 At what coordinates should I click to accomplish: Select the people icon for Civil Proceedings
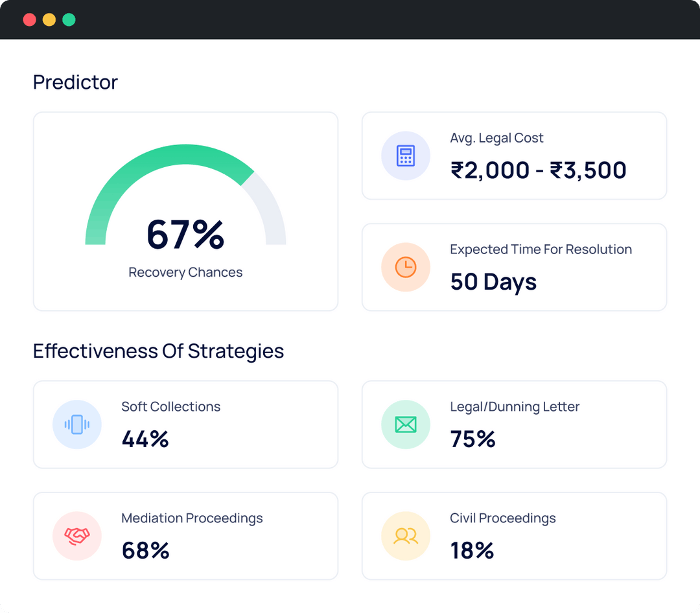click(405, 536)
